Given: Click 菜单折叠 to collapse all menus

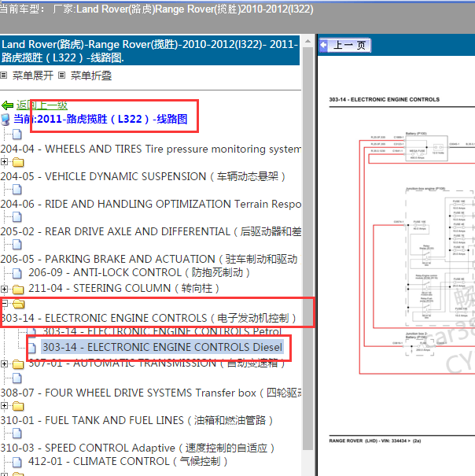Looking at the screenshot, I should point(91,76).
